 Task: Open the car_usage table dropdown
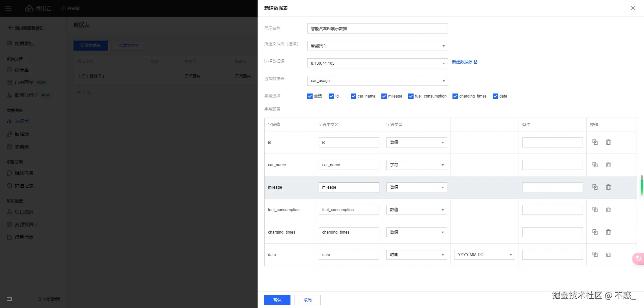click(377, 81)
